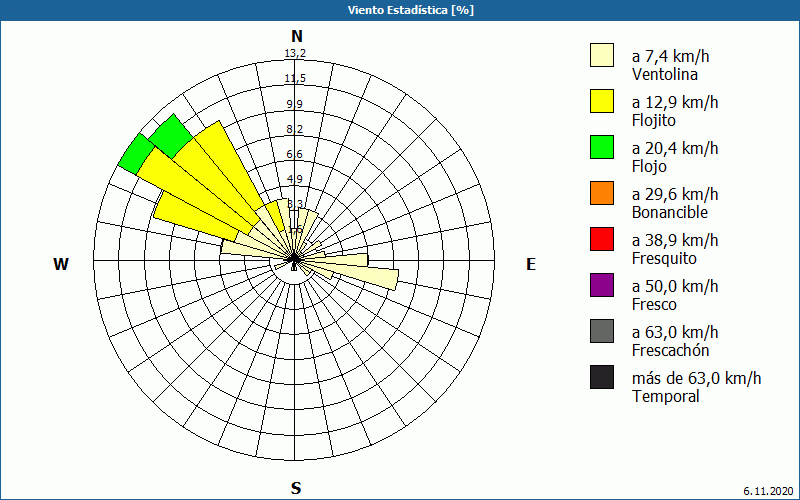Image resolution: width=800 pixels, height=500 pixels.
Task: Click the Bonancible orange legend swatch
Action: (602, 193)
